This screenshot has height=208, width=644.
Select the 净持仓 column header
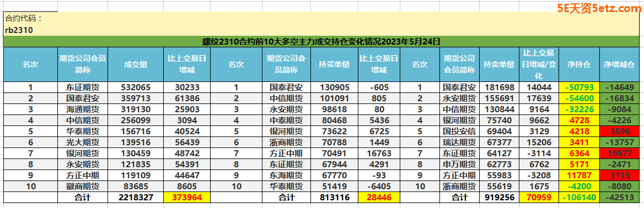[579, 64]
